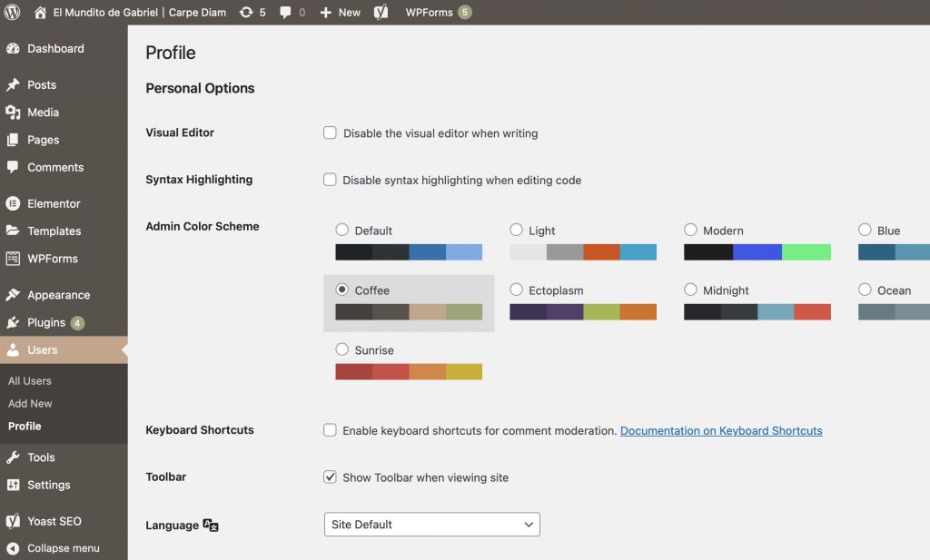Click the Sunrise scheme color swatch strip
The image size is (930, 560).
point(409,371)
